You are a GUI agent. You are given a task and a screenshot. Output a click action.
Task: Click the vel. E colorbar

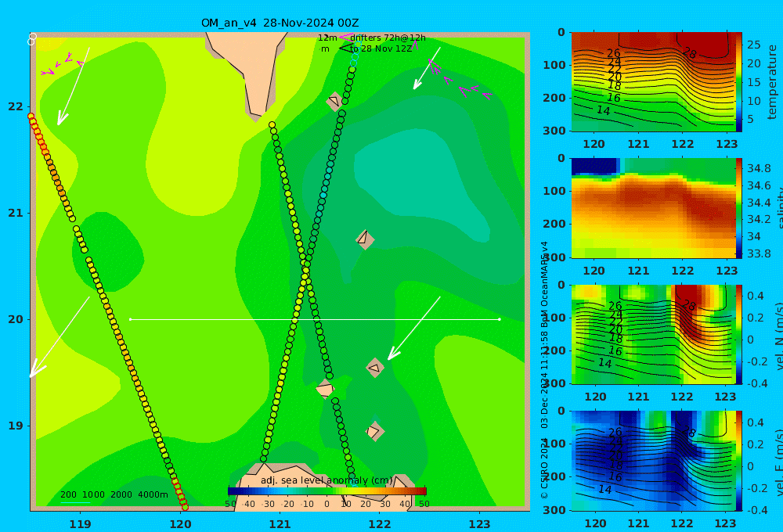click(739, 461)
